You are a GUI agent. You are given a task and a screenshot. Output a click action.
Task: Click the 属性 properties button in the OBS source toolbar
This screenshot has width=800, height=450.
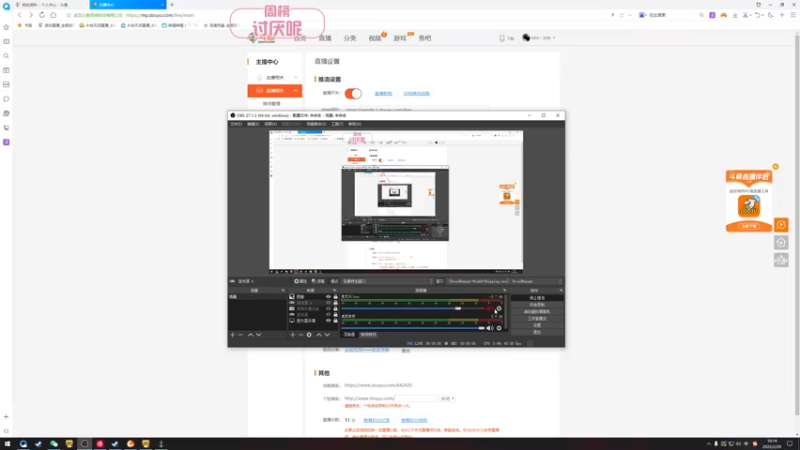(x=301, y=281)
